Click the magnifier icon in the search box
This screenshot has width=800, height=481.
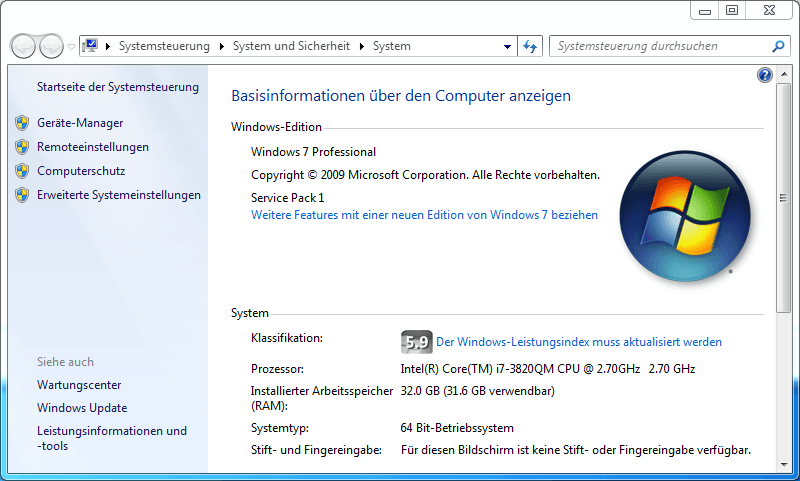[778, 46]
